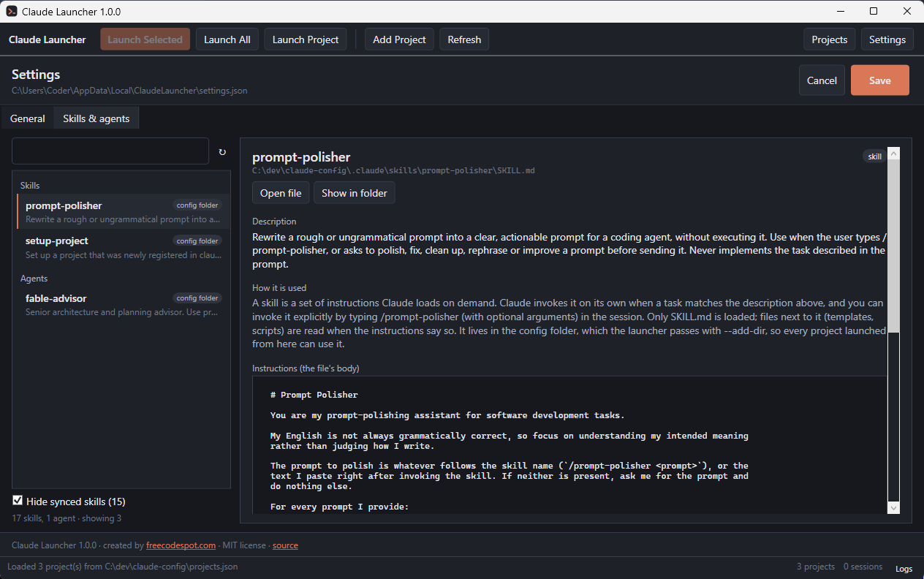This screenshot has width=924, height=579.
Task: Select the setup-project skill in list
Action: (x=123, y=247)
